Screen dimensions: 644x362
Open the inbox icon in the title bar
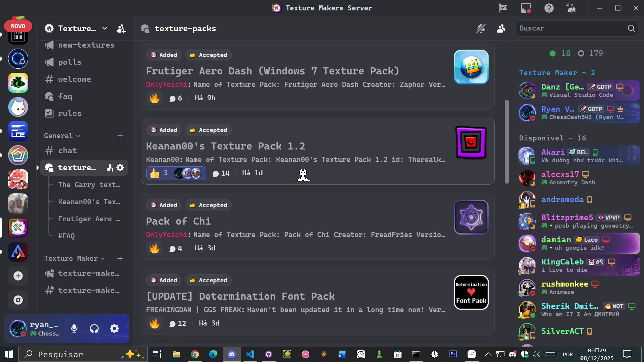pyautogui.click(x=525, y=8)
